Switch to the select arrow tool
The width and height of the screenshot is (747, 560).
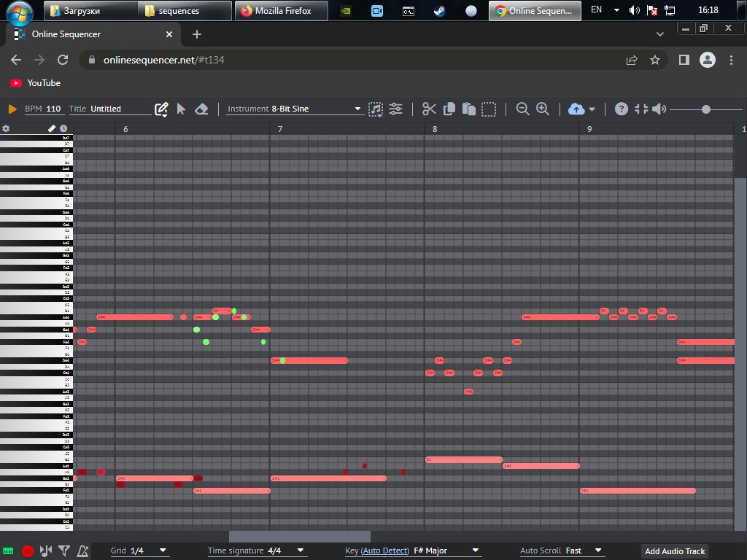(181, 109)
